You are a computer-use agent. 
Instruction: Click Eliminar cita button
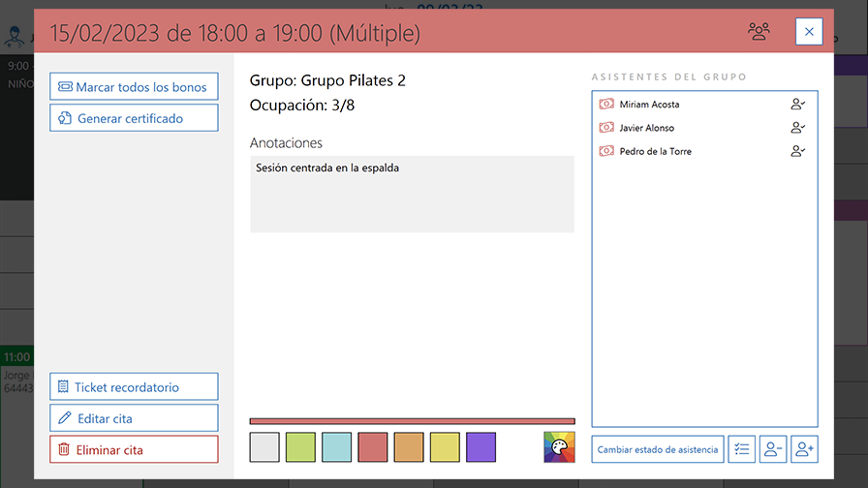click(x=134, y=449)
